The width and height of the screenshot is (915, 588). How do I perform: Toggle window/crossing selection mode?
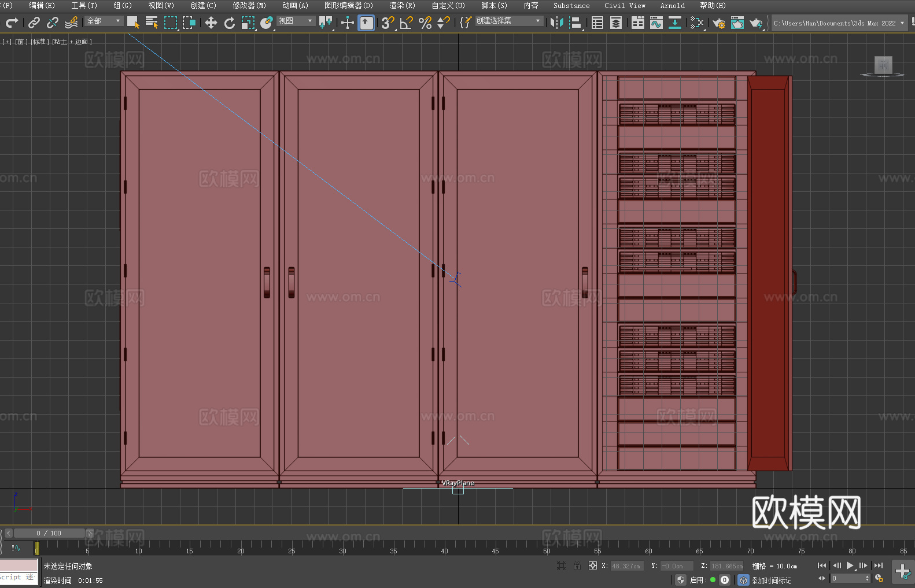[x=189, y=23]
